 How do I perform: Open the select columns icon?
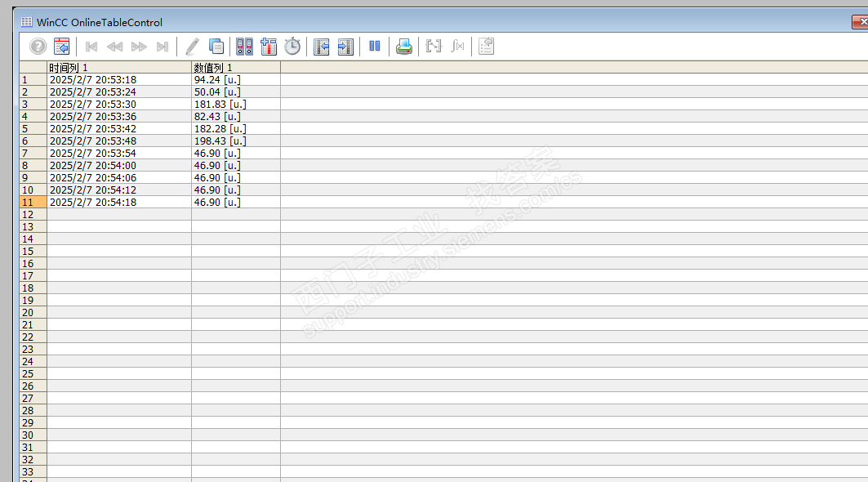click(x=269, y=47)
